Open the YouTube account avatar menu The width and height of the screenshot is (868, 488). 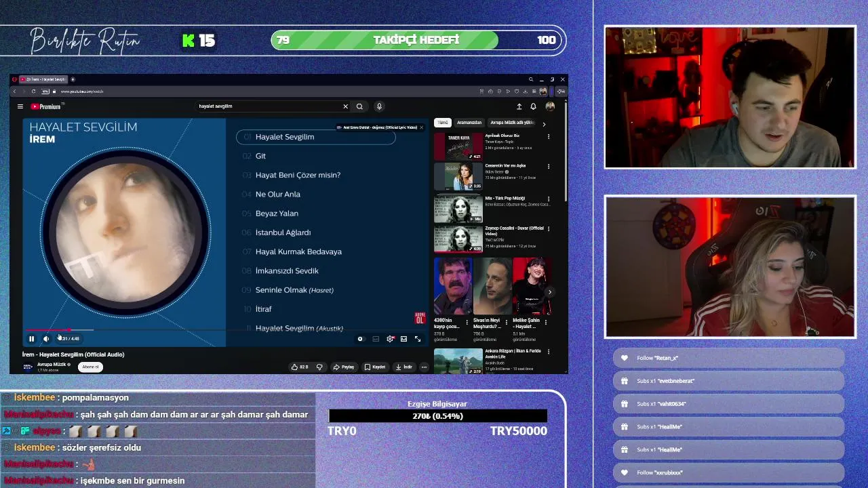pyautogui.click(x=550, y=106)
